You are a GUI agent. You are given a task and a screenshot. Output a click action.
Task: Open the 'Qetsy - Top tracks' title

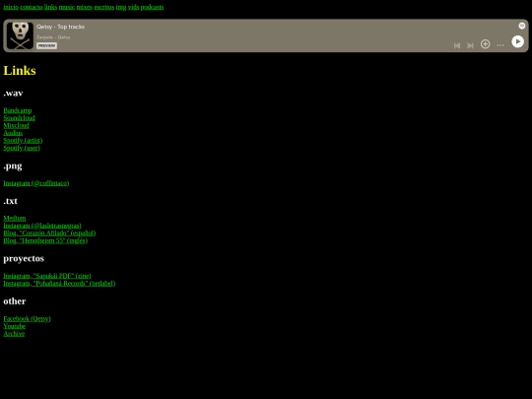(60, 27)
